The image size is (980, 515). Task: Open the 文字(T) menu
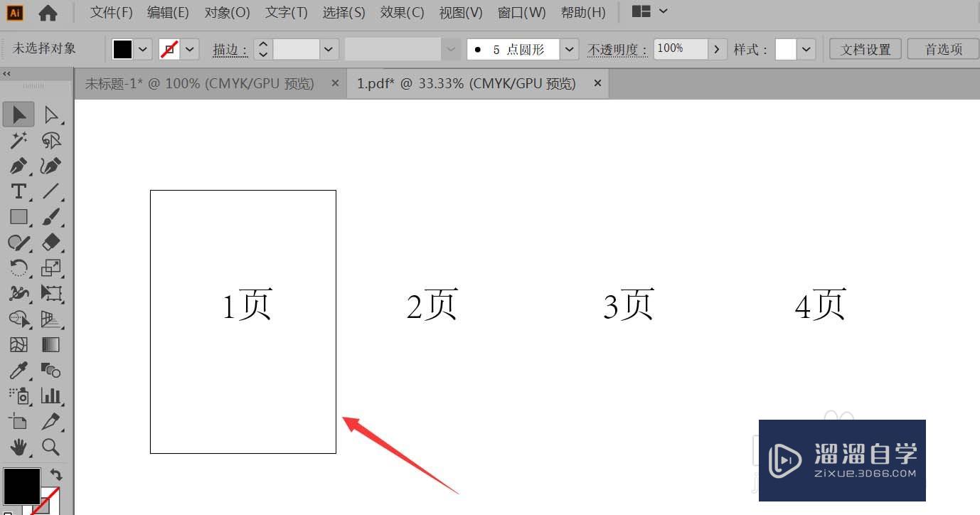pos(286,13)
